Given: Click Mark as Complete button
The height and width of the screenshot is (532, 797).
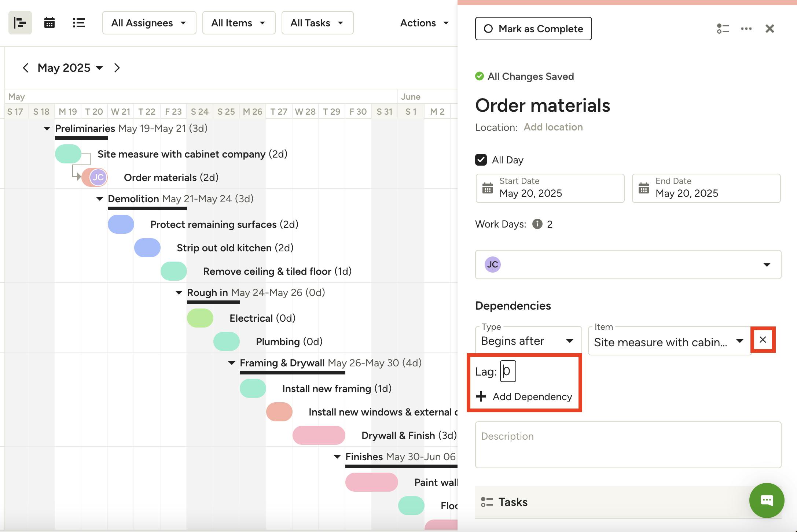Looking at the screenshot, I should click(x=533, y=29).
